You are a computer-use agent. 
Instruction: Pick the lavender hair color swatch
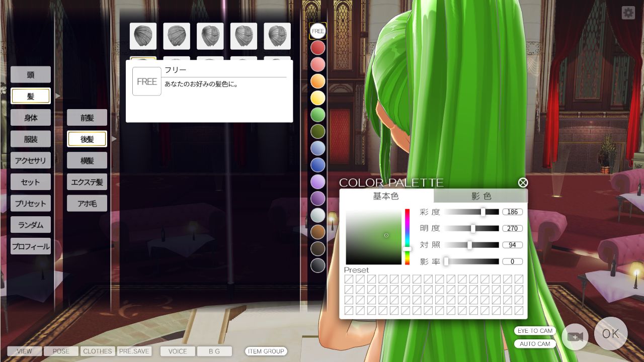click(318, 182)
